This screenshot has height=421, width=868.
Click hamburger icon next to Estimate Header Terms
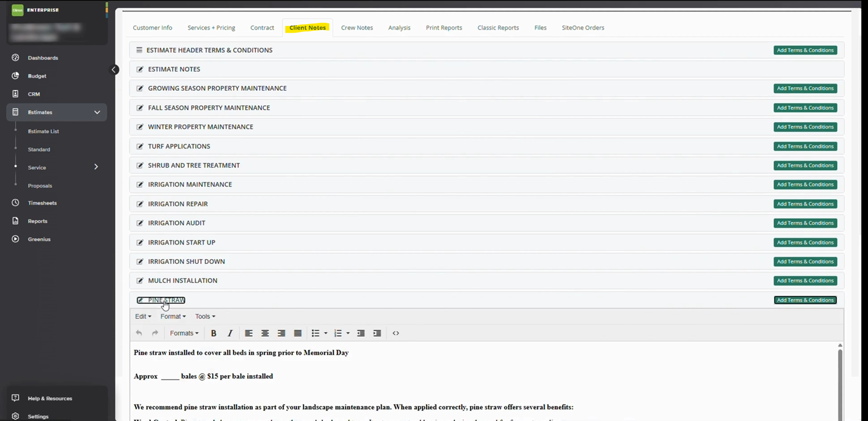[x=139, y=50]
